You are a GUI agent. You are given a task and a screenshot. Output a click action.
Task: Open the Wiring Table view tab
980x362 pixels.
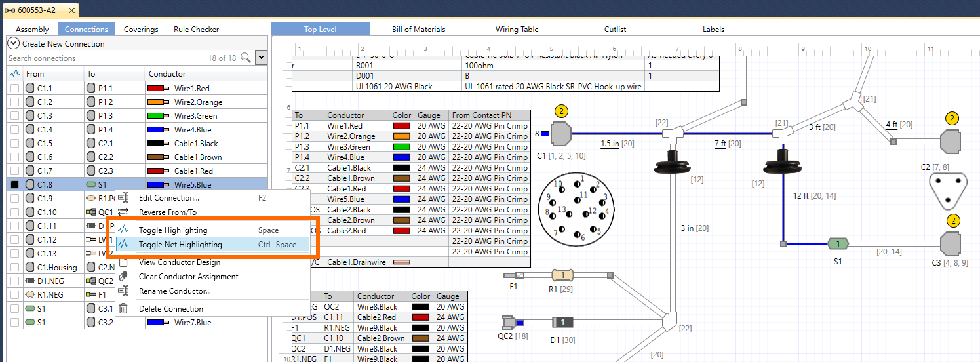tap(517, 29)
